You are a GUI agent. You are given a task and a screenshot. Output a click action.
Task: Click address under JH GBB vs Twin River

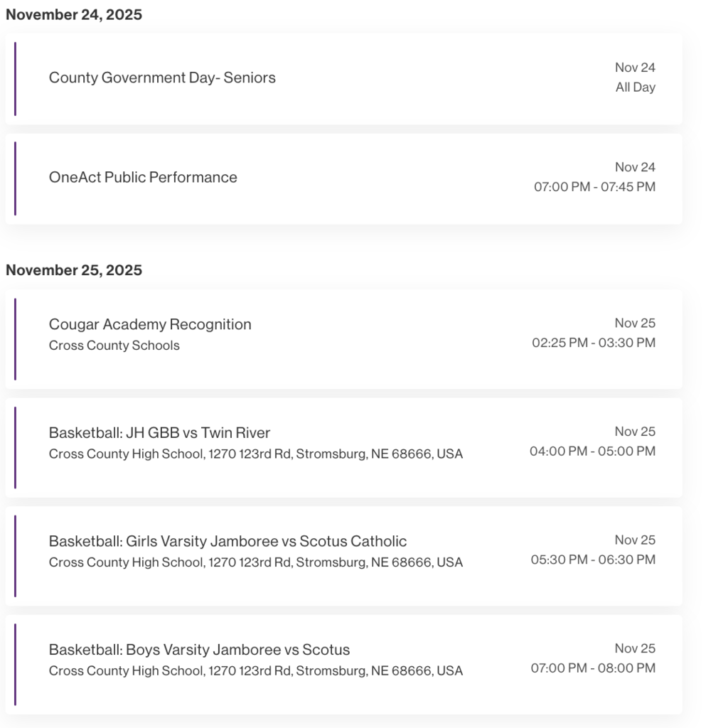point(255,454)
